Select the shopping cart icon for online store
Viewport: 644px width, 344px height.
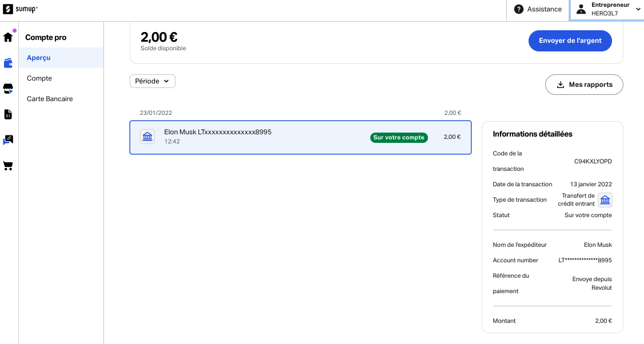(8, 166)
